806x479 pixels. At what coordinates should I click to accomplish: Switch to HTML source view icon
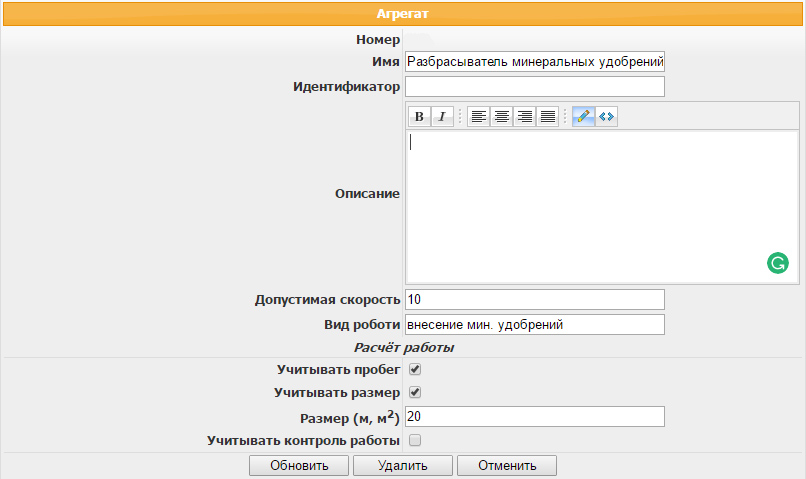pos(607,117)
